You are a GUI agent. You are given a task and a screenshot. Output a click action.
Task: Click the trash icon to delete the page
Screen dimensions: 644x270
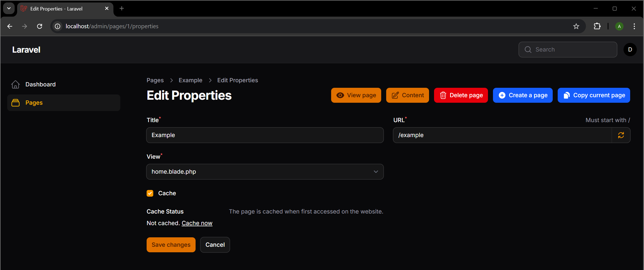coord(443,95)
